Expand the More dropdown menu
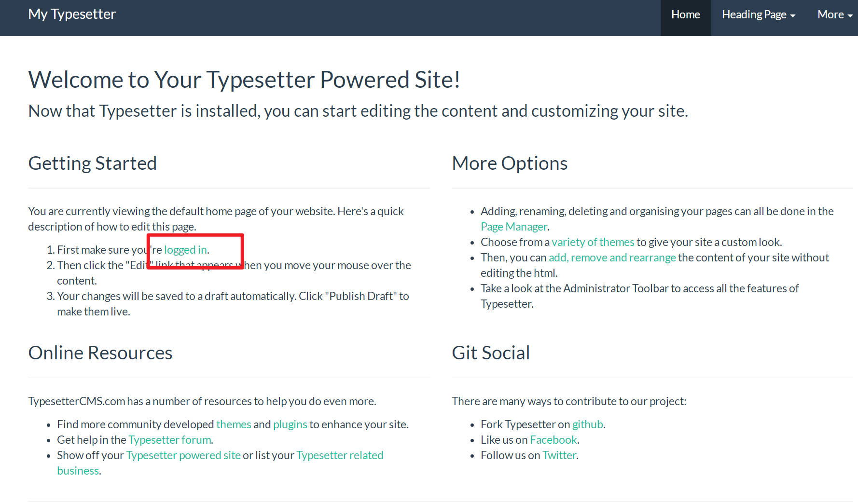Viewport: 858px width, 504px height. pos(835,15)
